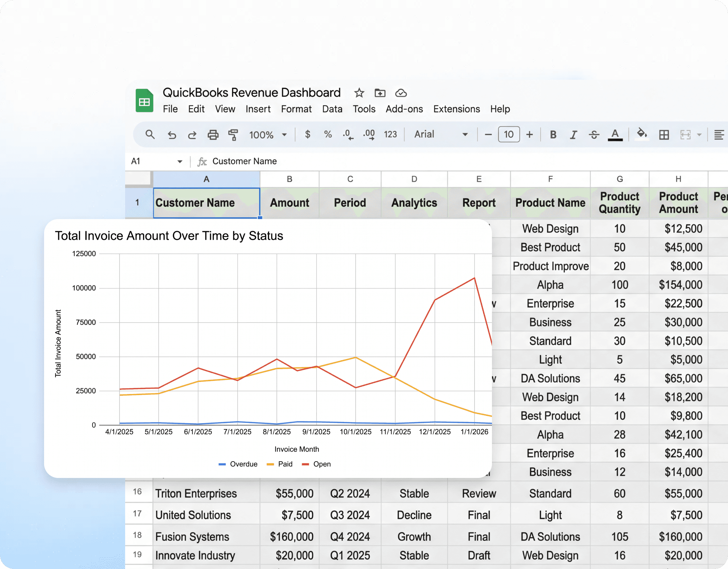Open the View menu
The width and height of the screenshot is (728, 569).
point(225,109)
